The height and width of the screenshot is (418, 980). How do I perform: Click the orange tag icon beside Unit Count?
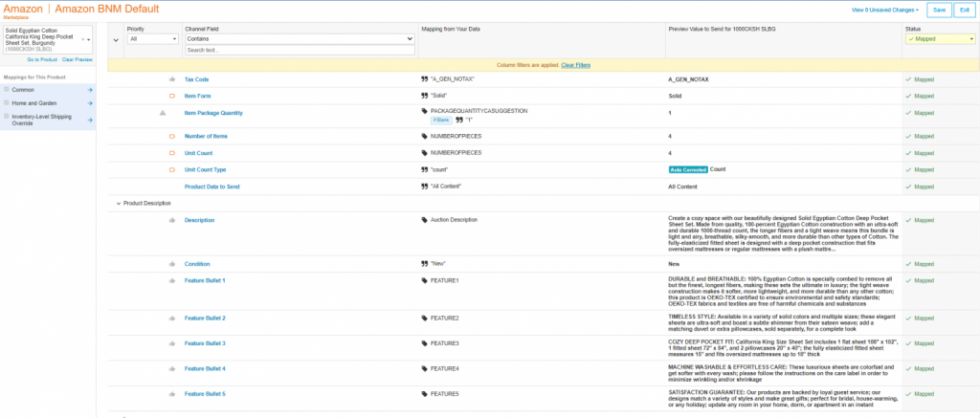point(172,152)
